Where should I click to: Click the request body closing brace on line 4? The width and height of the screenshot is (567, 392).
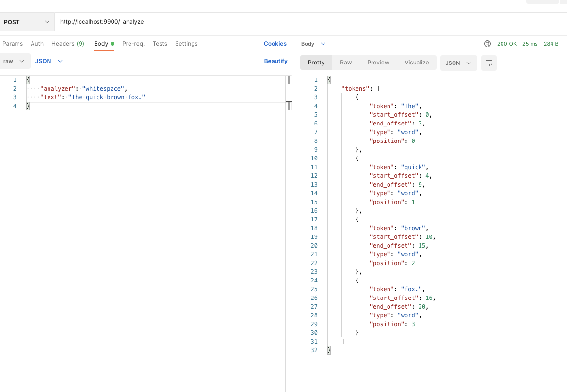click(28, 106)
